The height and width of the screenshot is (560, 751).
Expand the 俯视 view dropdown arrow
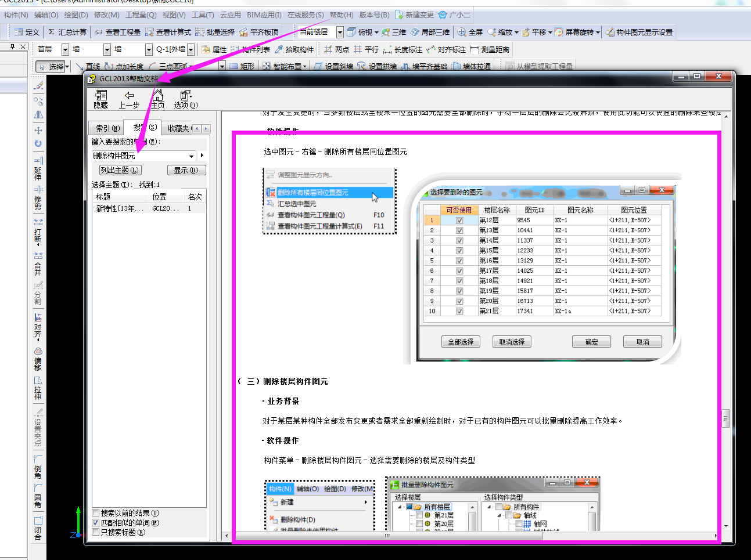(376, 32)
